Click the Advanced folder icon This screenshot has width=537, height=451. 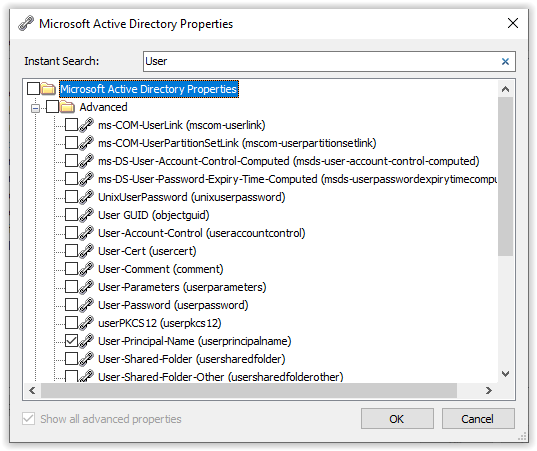[x=67, y=107]
